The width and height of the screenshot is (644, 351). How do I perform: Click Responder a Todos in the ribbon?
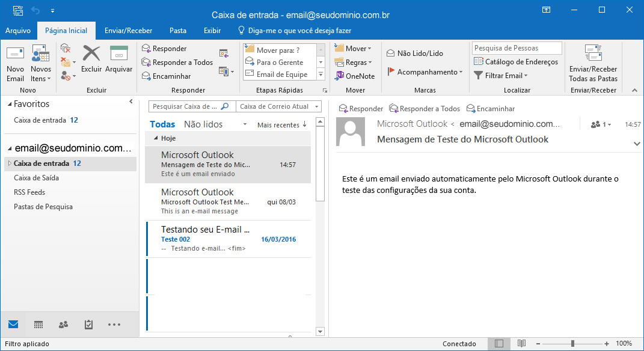tap(177, 62)
